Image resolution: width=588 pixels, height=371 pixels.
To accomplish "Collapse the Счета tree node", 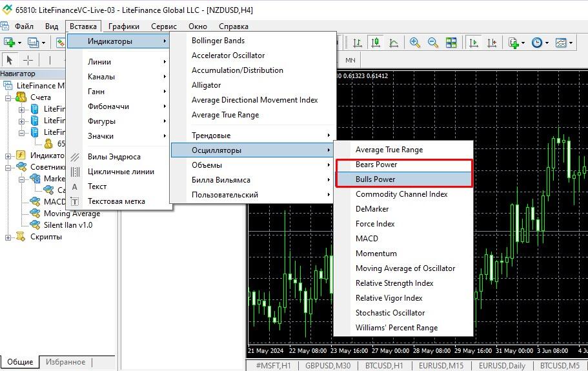I will coord(8,97).
